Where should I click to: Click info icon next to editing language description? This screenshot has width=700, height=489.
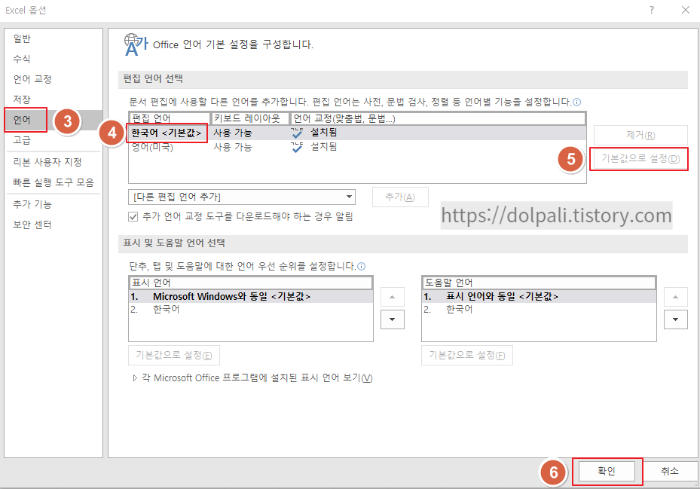pos(577,102)
